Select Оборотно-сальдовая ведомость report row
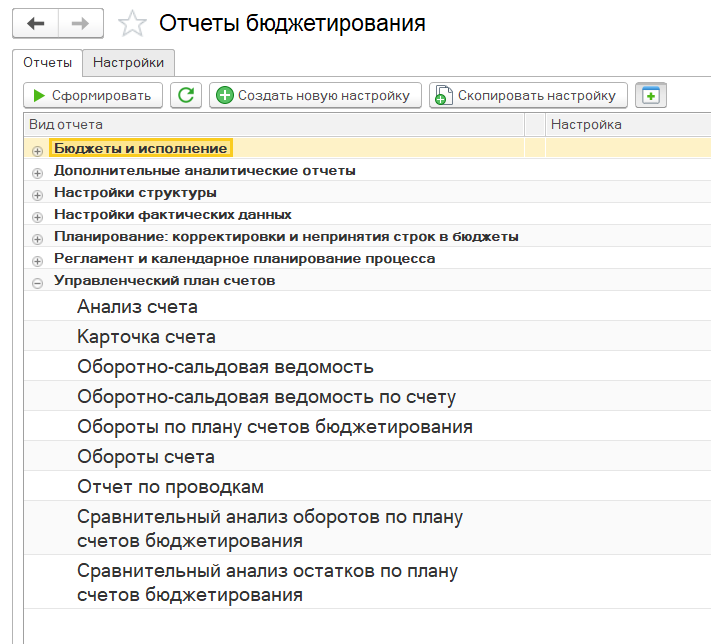711x644 pixels. pos(225,367)
